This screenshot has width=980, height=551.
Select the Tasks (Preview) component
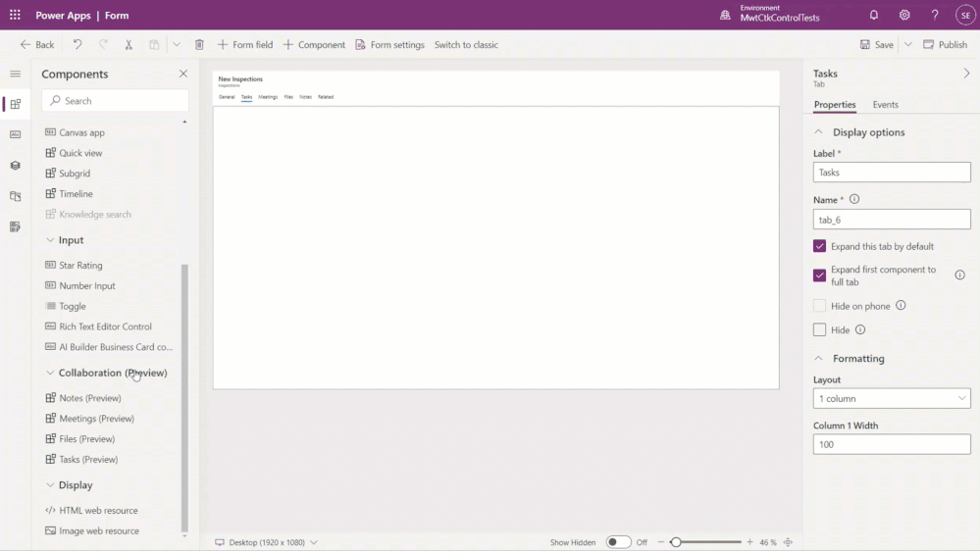(x=81, y=459)
